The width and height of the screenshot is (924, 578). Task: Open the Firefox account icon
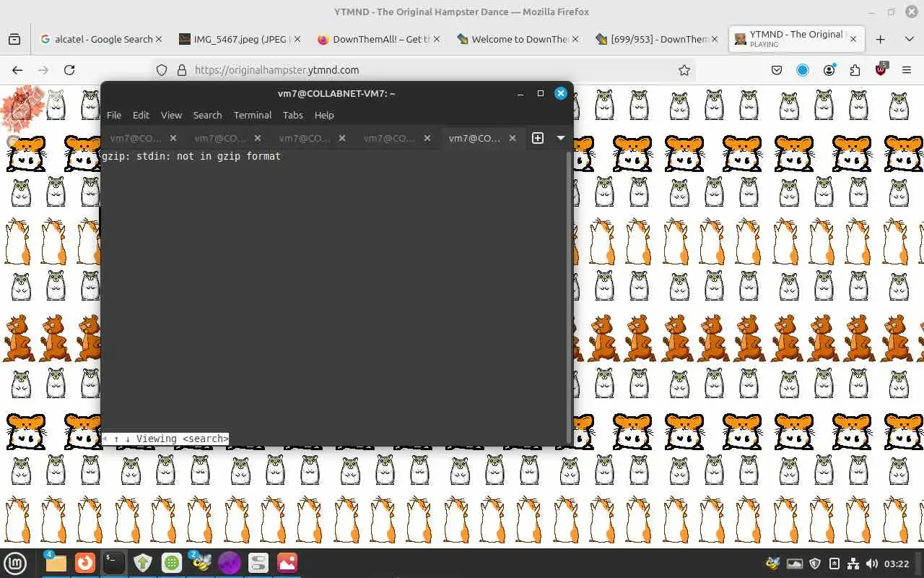click(829, 70)
